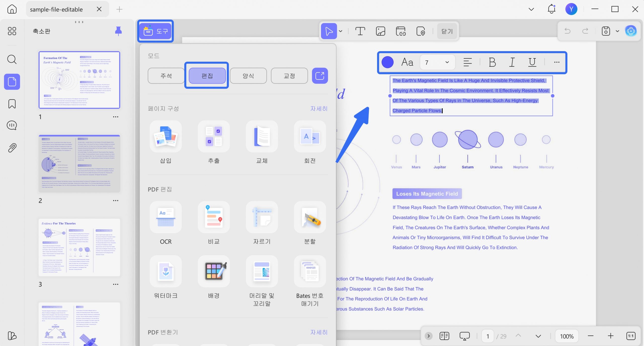Zoom in with the plus button
This screenshot has height=346, width=644.
coord(611,336)
